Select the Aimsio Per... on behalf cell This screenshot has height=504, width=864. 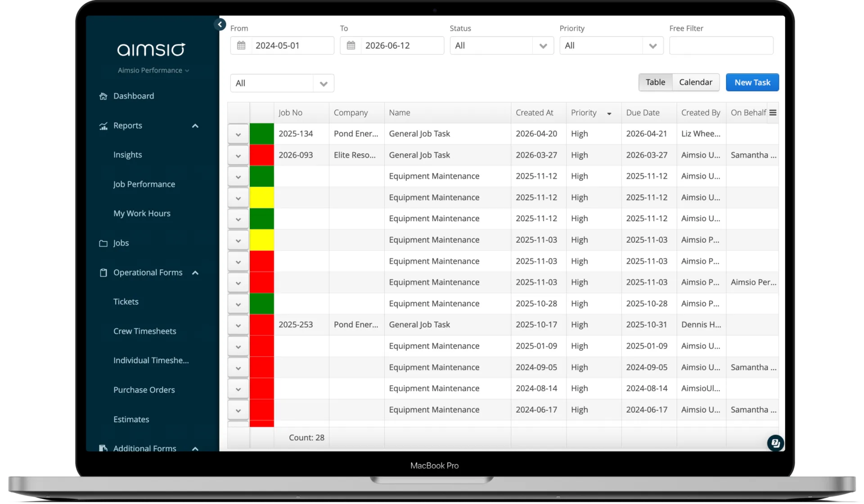(752, 282)
